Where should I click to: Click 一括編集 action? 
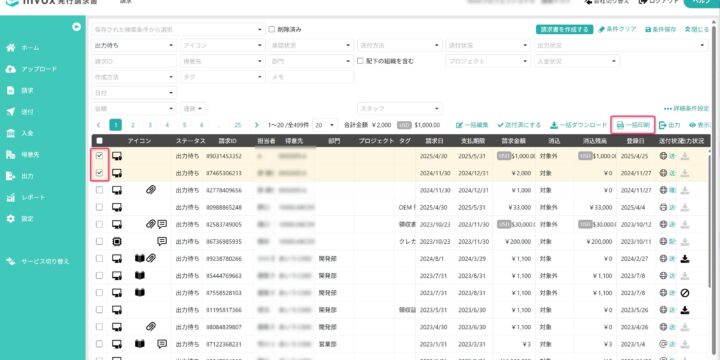pos(472,125)
